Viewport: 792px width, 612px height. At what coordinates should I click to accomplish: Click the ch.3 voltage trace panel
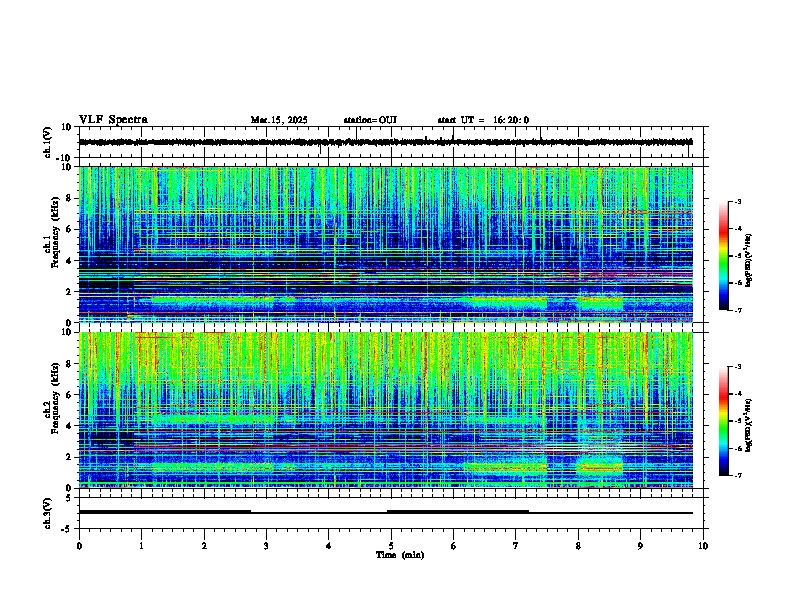point(391,513)
